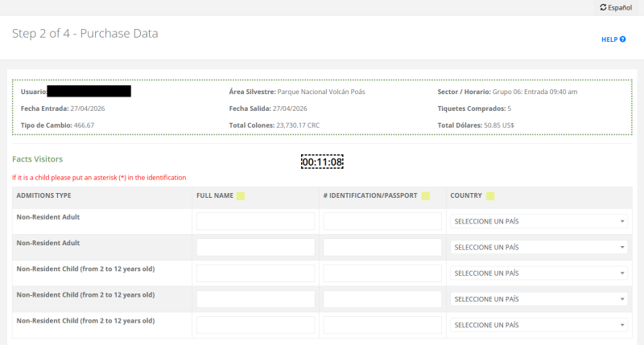The height and width of the screenshot is (345, 644).
Task: Open country dropdown for first Non-Resident Child
Action: 539,273
